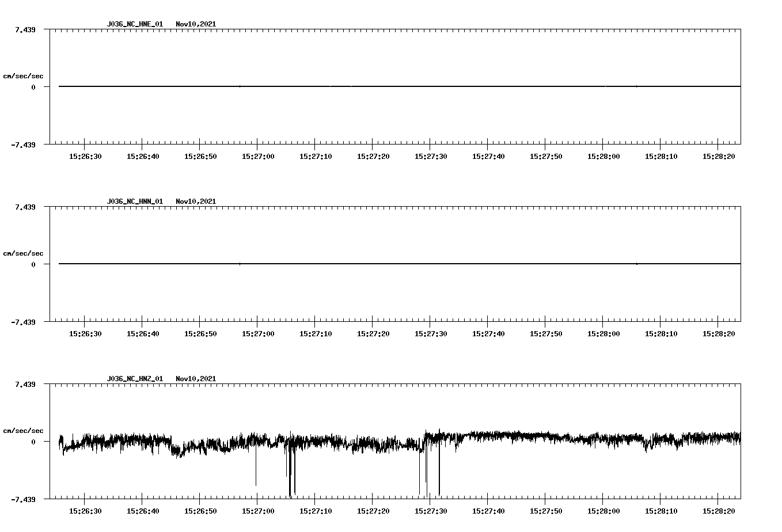Click the J036_NC_HNE_01 channel title
The width and height of the screenshot is (782, 532).
[135, 24]
